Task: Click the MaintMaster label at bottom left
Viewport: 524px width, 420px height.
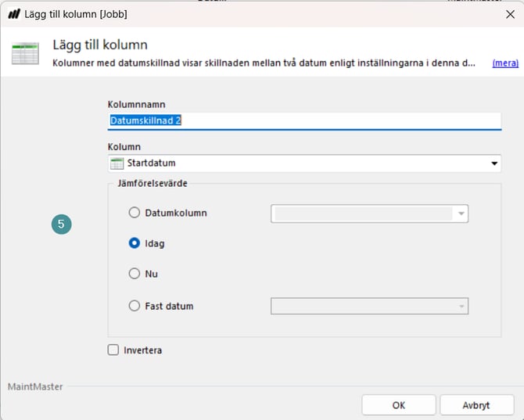Action: (x=35, y=386)
